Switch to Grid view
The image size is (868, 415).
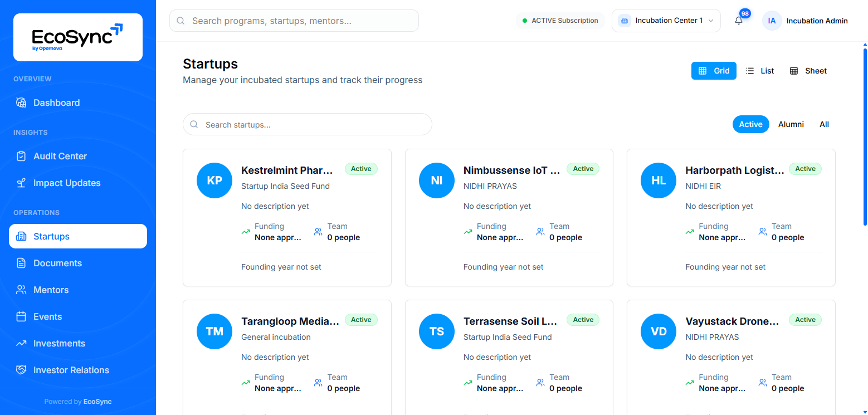[714, 71]
